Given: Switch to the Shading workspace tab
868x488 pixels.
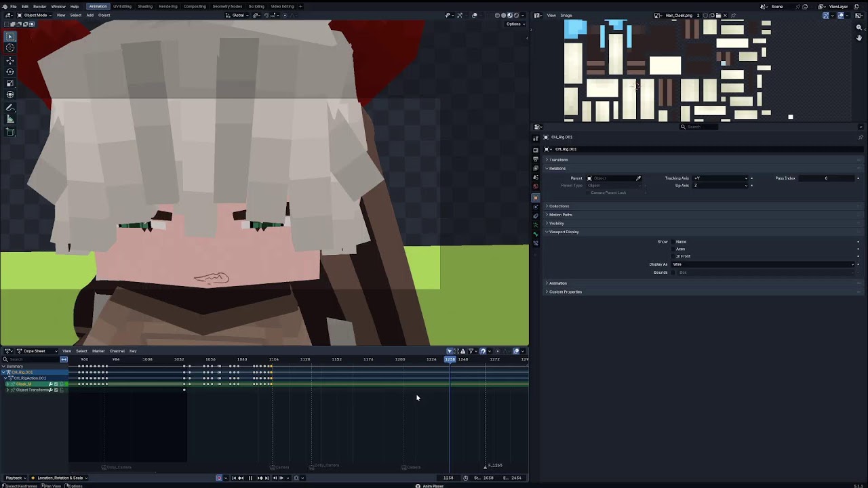Looking at the screenshot, I should (x=145, y=6).
